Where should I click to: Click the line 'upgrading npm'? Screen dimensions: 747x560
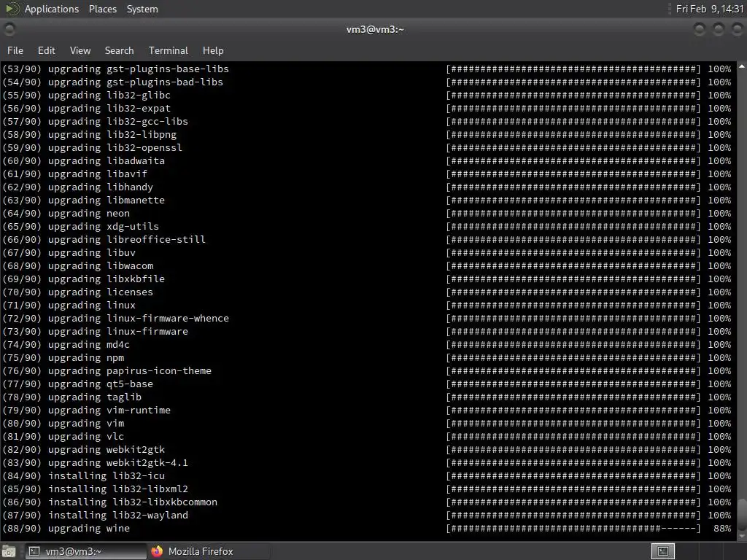point(86,357)
